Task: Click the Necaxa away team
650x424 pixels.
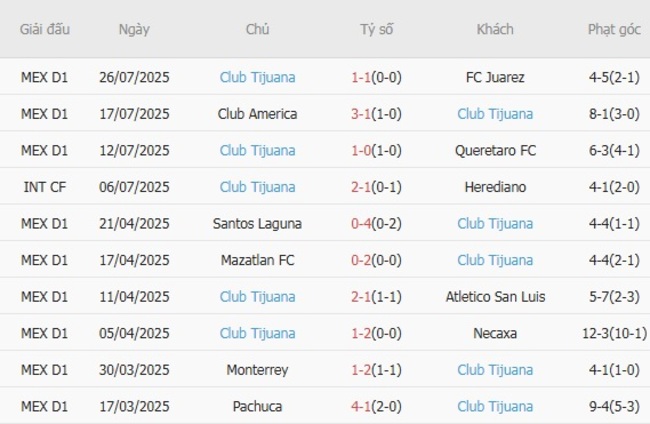Action: point(495,333)
